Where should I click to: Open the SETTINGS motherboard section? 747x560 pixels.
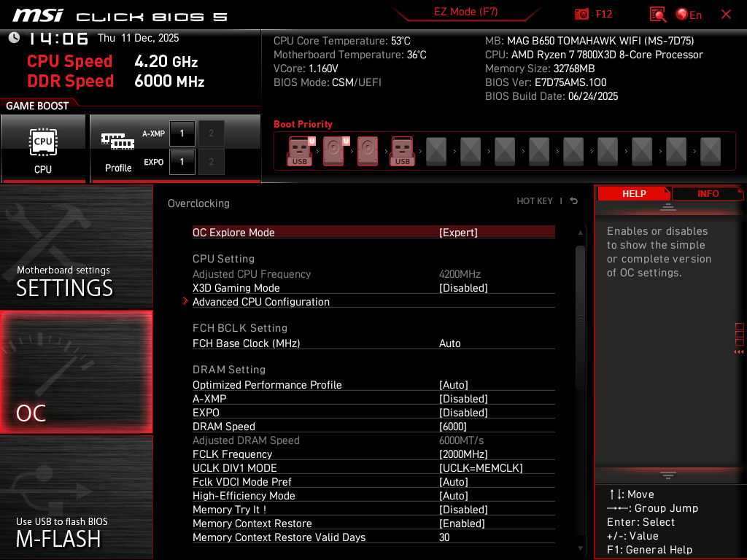(76, 246)
